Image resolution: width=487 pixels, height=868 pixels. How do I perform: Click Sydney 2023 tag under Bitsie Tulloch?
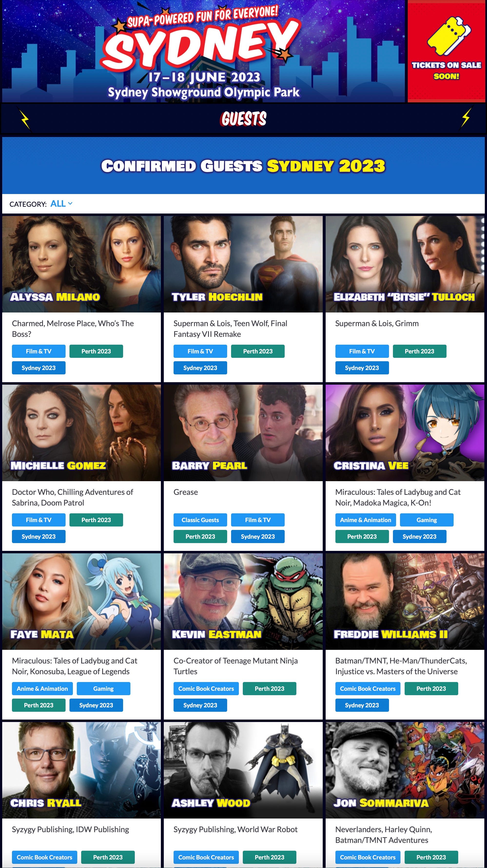(362, 368)
